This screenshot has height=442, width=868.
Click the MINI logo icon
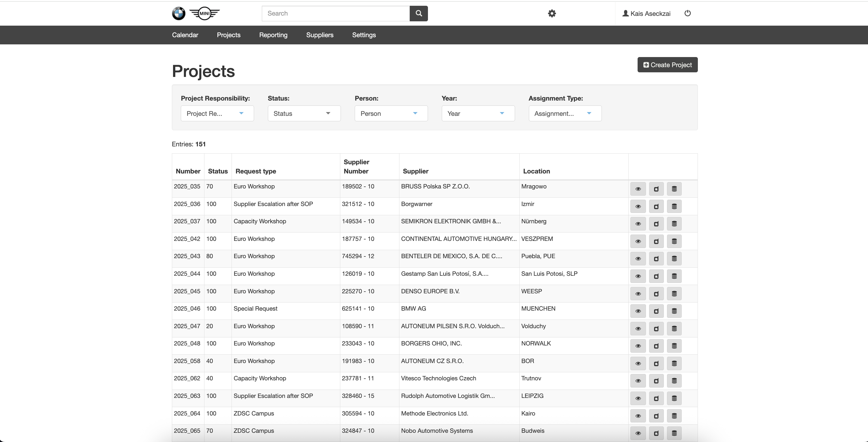tap(204, 14)
